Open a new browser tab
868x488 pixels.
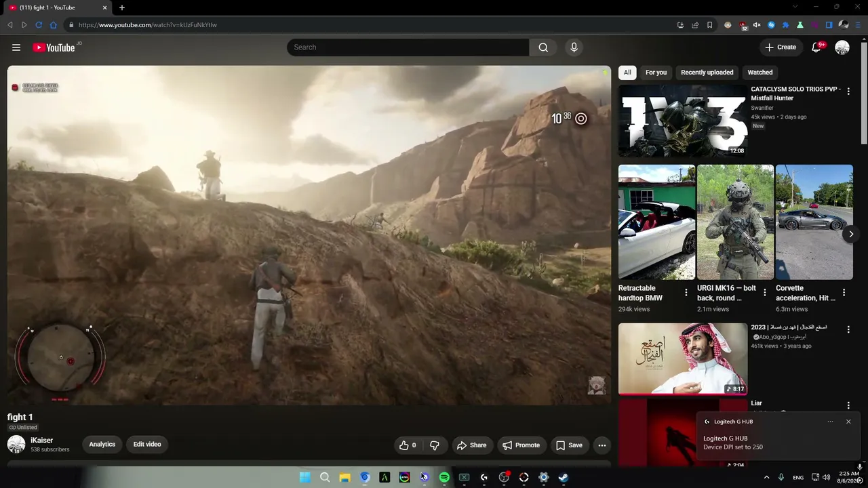pyautogui.click(x=122, y=7)
